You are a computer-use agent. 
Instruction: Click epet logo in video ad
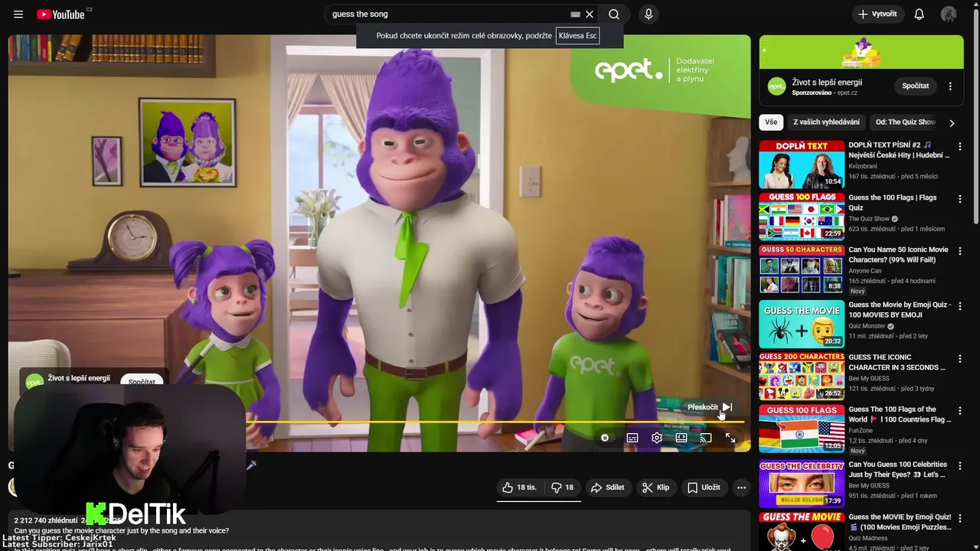point(629,70)
